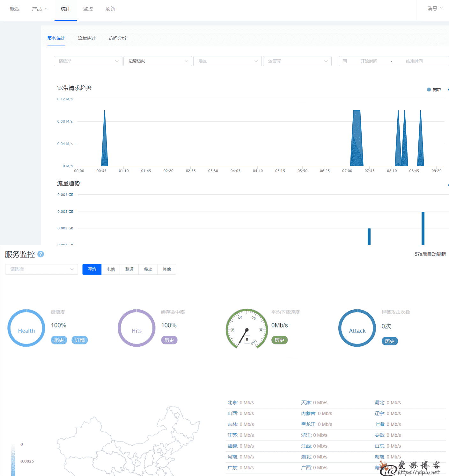Open the 运营商 carrier dropdown

(297, 61)
